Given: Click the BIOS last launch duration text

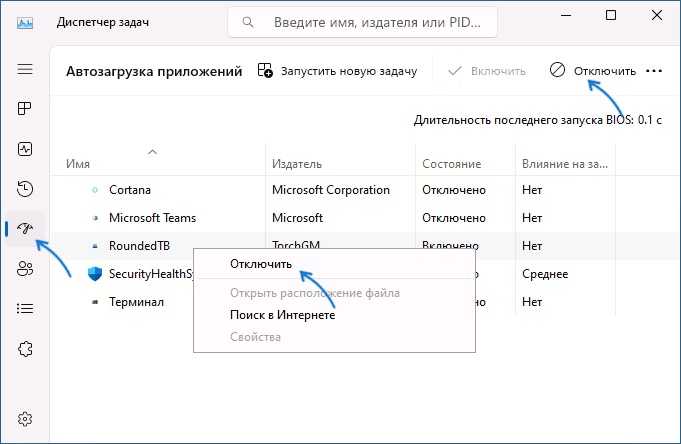Looking at the screenshot, I should point(538,120).
